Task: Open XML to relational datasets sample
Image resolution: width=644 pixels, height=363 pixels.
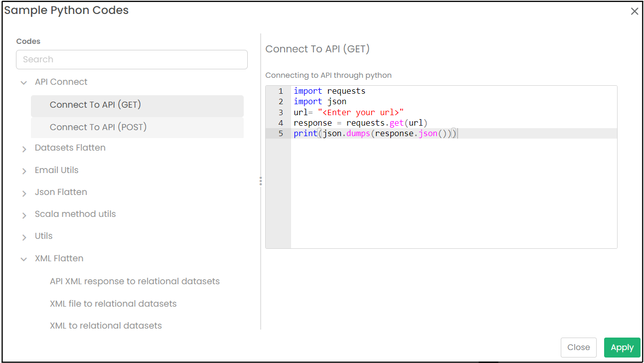Action: tap(106, 326)
